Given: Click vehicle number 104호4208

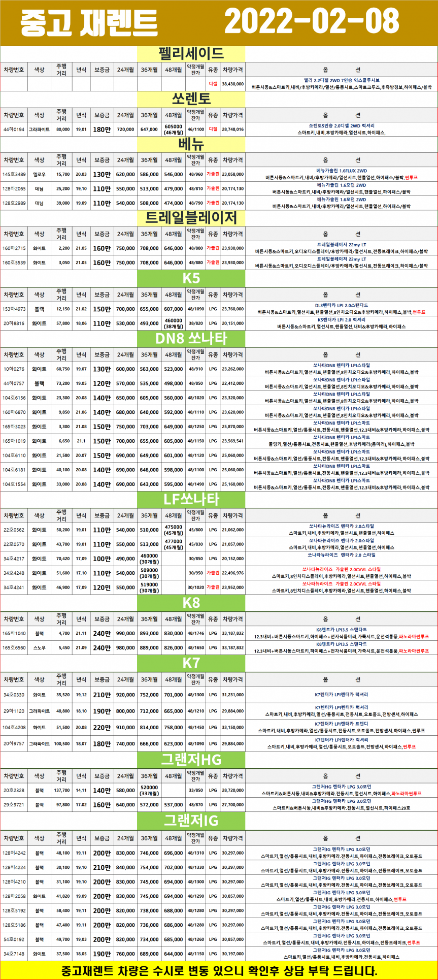Looking at the screenshot, I should tap(14, 727).
